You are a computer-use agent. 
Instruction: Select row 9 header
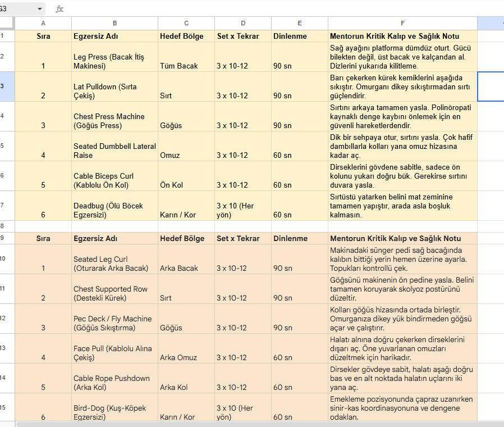[x=7, y=238]
